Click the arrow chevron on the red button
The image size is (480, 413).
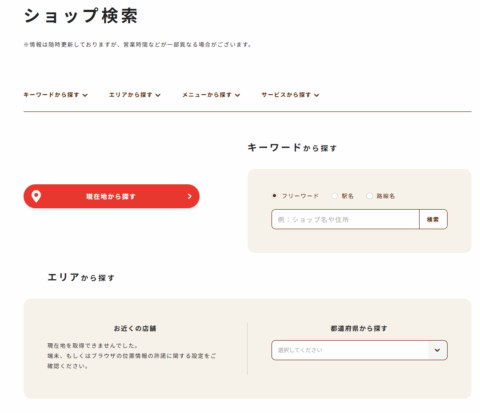pos(190,196)
